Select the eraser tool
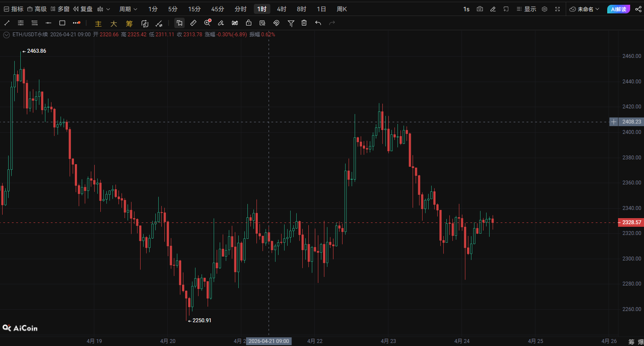644x346 pixels. [221, 23]
